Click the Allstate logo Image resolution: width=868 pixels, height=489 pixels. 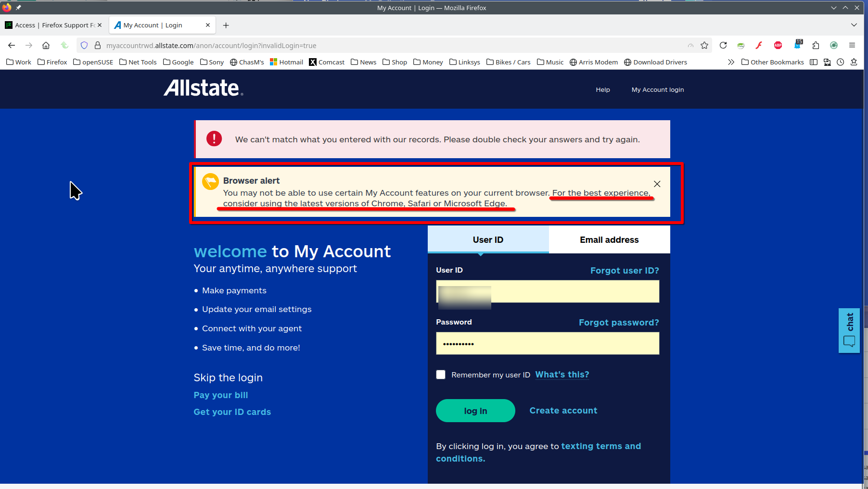click(x=204, y=88)
